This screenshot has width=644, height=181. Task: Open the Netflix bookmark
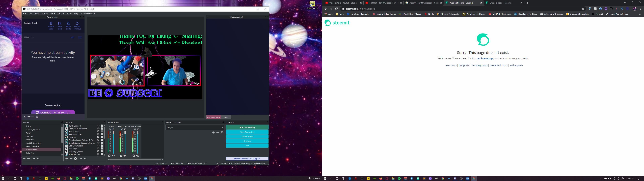pos(429,14)
